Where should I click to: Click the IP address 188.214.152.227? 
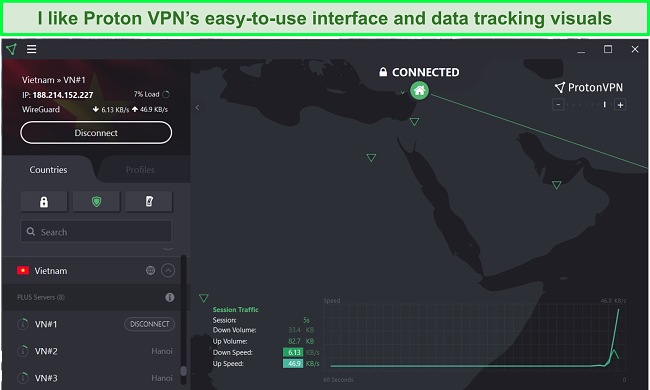pyautogui.click(x=63, y=95)
